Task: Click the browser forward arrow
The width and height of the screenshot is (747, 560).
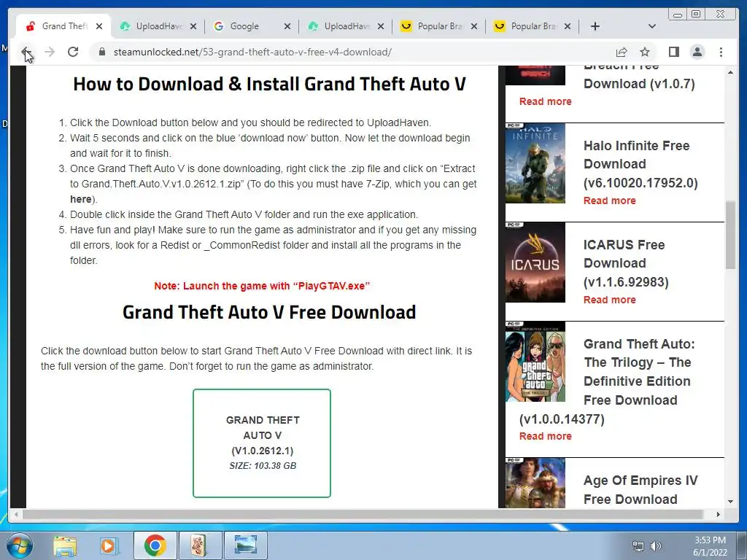Action: (x=50, y=52)
